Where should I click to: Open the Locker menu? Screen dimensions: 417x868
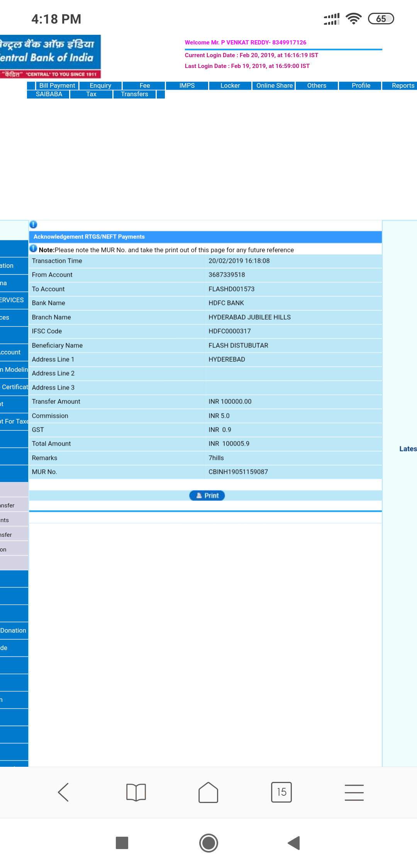(230, 85)
